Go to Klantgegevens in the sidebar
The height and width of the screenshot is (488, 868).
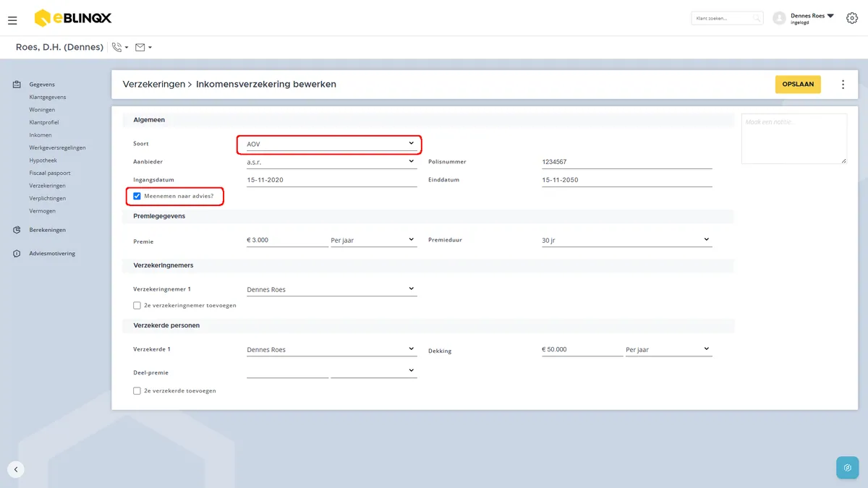(x=48, y=97)
